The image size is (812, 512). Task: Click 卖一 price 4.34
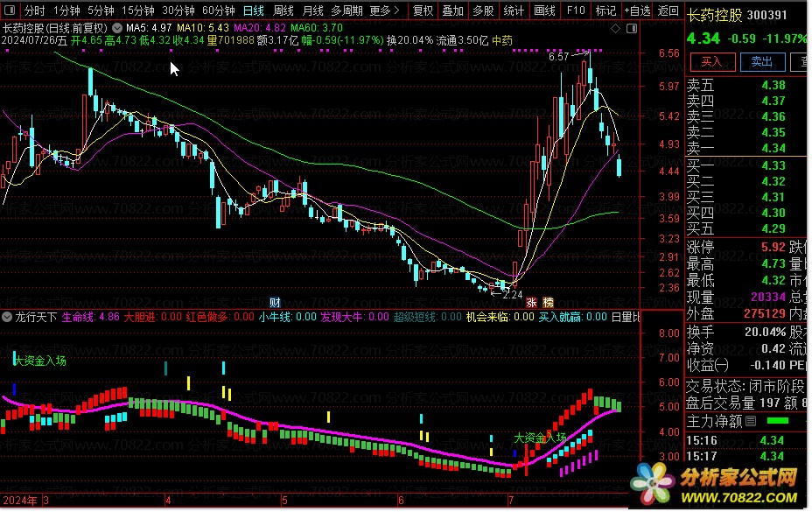click(x=773, y=148)
